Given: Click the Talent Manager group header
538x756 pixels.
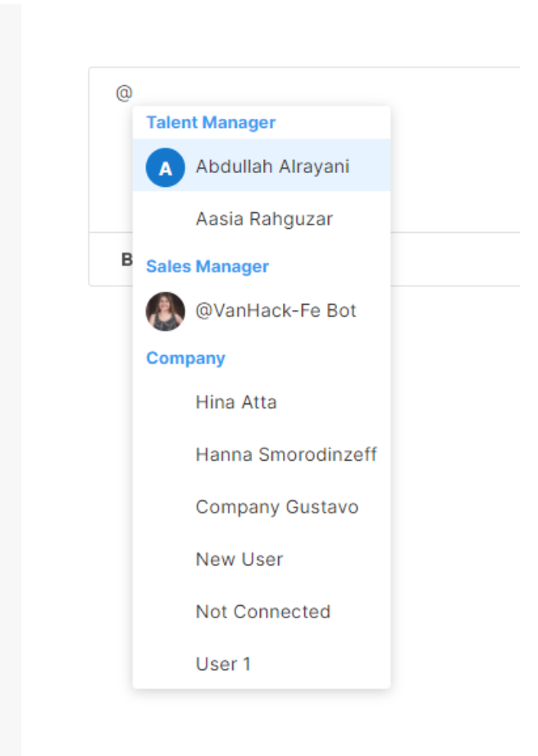Looking at the screenshot, I should 211,122.
